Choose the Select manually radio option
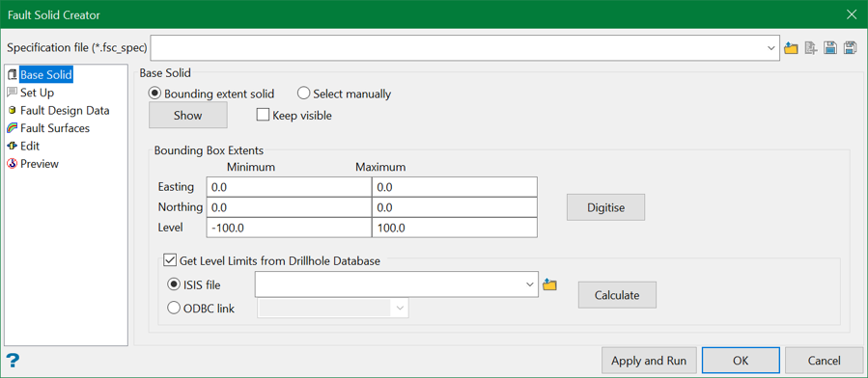The image size is (868, 378). click(303, 94)
